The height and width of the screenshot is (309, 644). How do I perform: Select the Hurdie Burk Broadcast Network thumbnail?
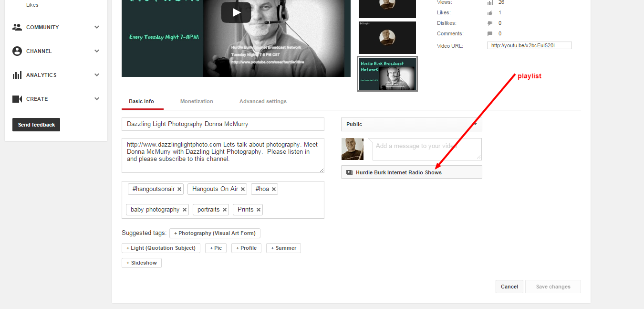point(387,74)
